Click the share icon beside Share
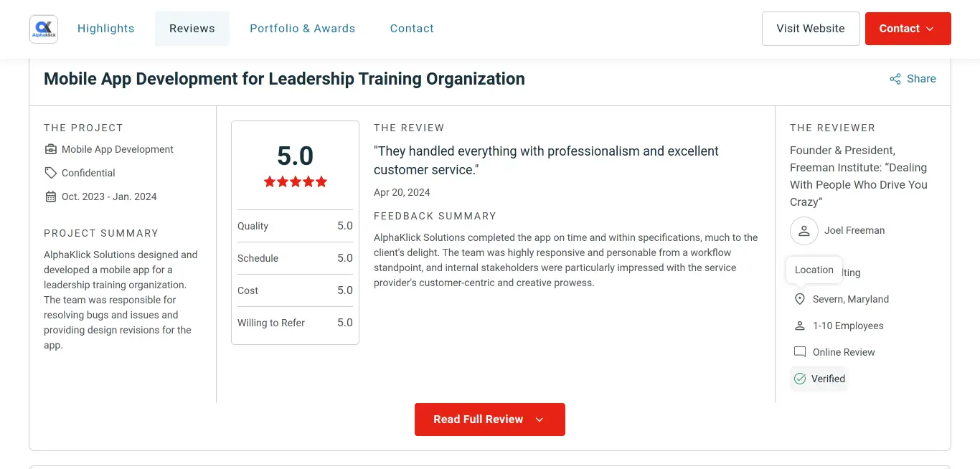980x469 pixels. click(895, 79)
